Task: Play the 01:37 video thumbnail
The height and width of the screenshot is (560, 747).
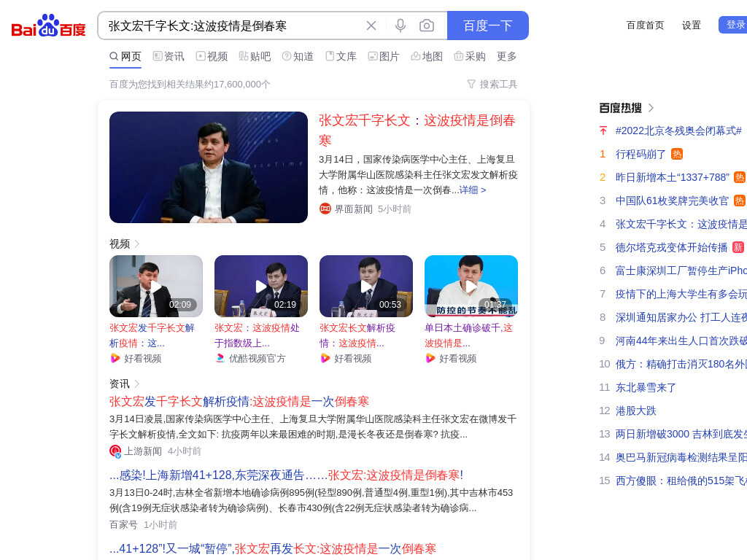Action: click(x=471, y=286)
